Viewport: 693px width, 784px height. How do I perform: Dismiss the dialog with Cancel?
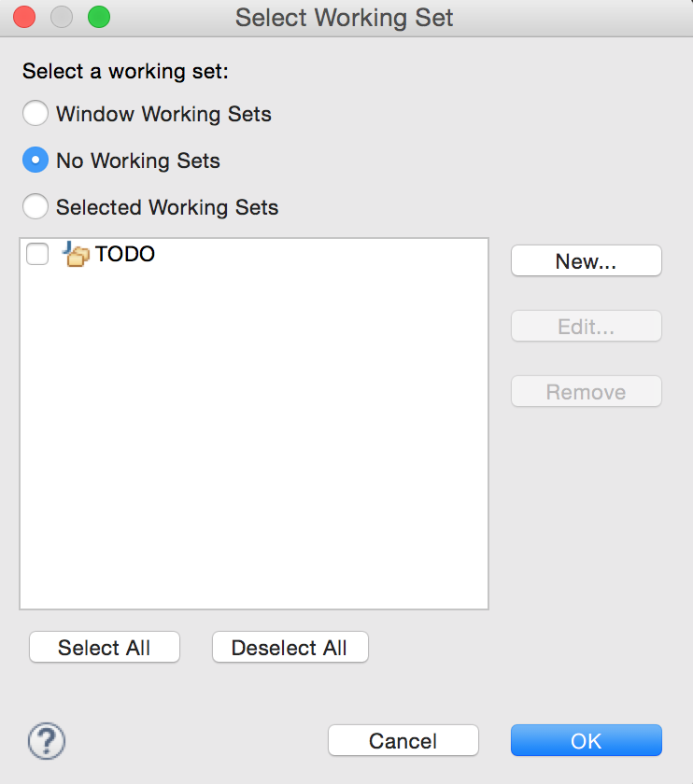click(x=403, y=740)
